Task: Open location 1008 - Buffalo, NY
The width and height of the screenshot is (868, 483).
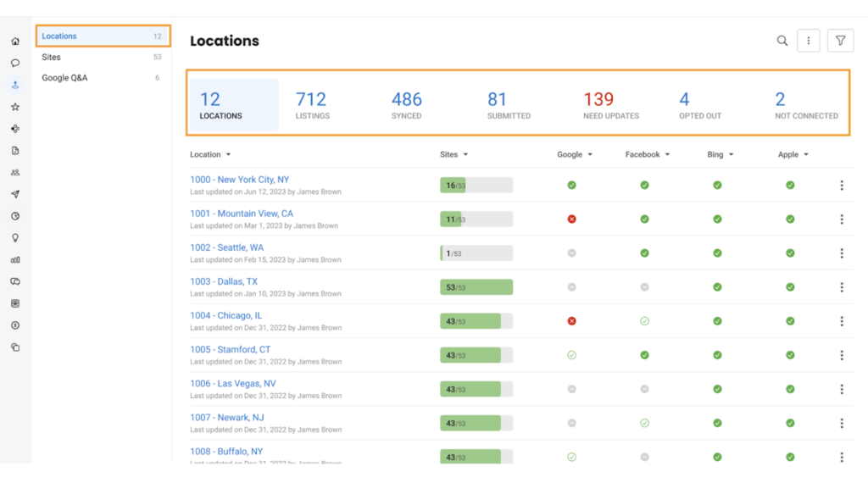Action: pyautogui.click(x=226, y=452)
